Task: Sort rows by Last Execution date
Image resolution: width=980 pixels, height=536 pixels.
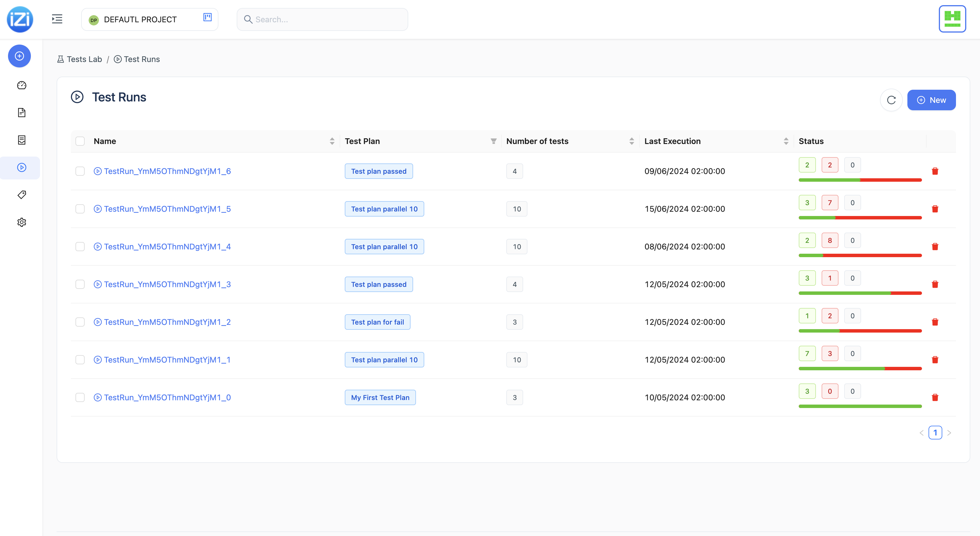Action: (x=786, y=141)
